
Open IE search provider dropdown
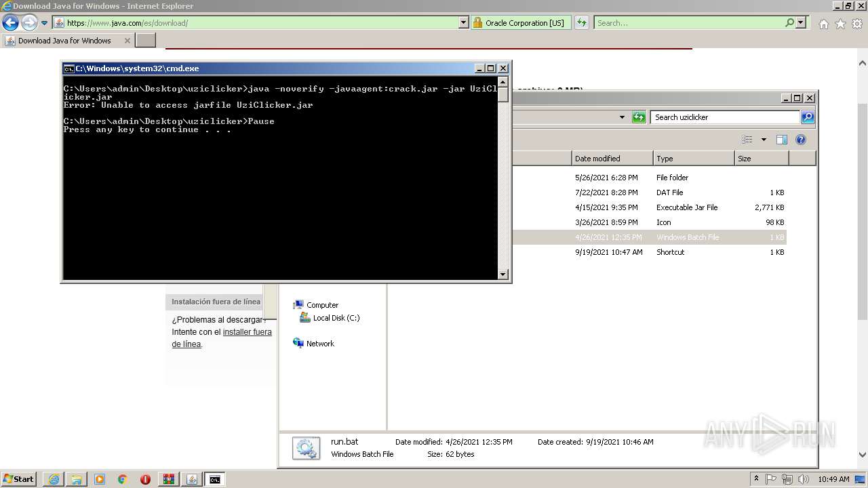pyautogui.click(x=802, y=23)
